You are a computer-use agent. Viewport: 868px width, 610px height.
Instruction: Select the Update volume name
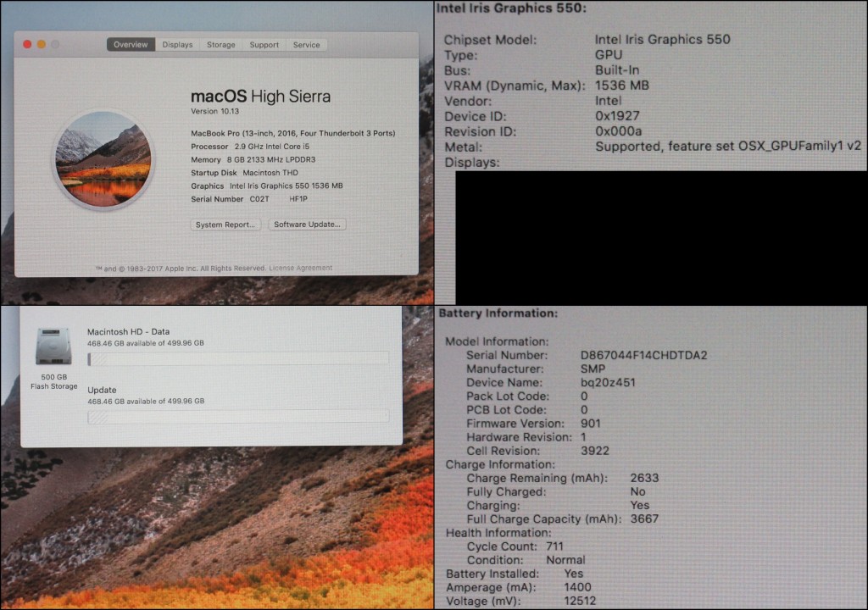[x=102, y=390]
